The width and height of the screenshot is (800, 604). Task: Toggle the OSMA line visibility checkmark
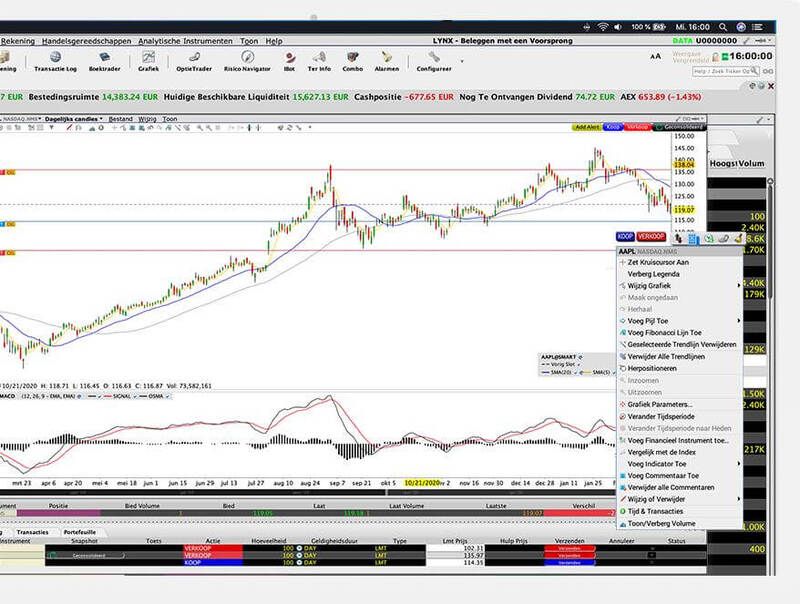[168, 396]
